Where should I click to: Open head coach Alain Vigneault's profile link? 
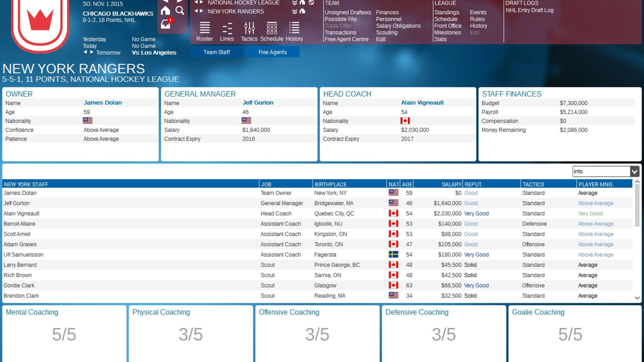(422, 103)
